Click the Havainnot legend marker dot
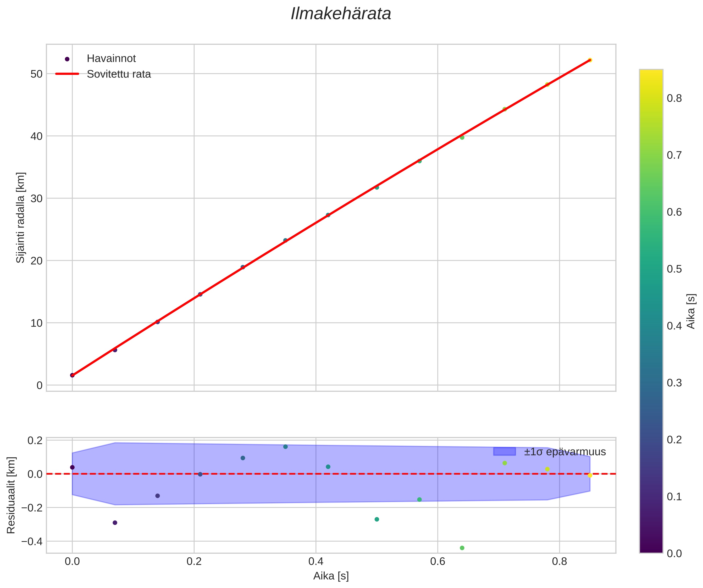This screenshot has width=703, height=588. click(67, 59)
